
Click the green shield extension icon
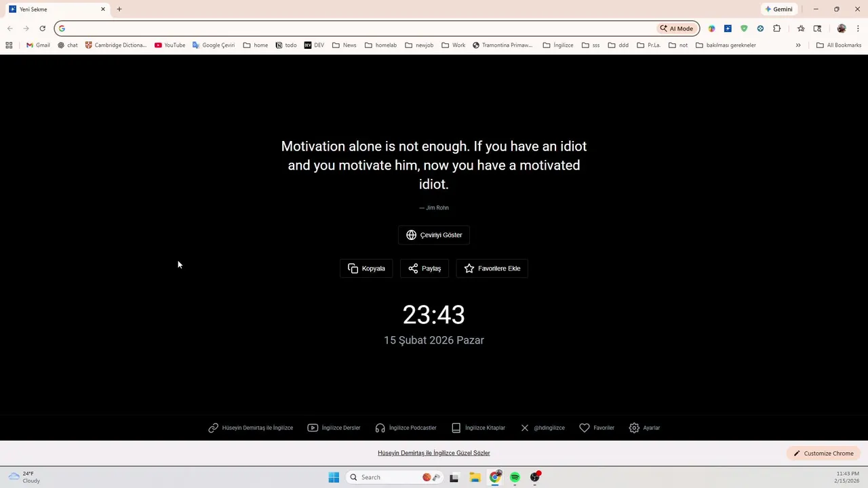(744, 28)
